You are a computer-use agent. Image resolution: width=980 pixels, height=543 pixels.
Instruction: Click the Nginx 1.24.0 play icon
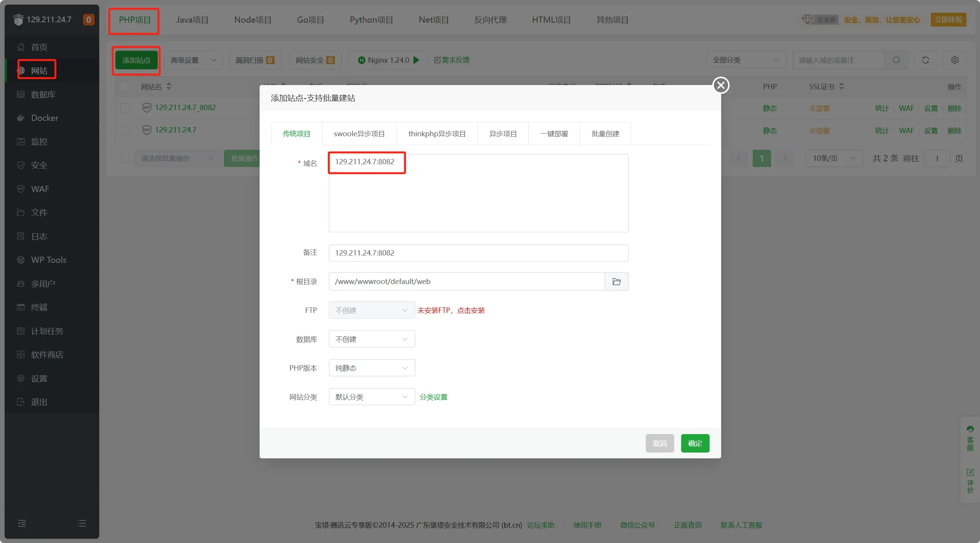[x=416, y=60]
